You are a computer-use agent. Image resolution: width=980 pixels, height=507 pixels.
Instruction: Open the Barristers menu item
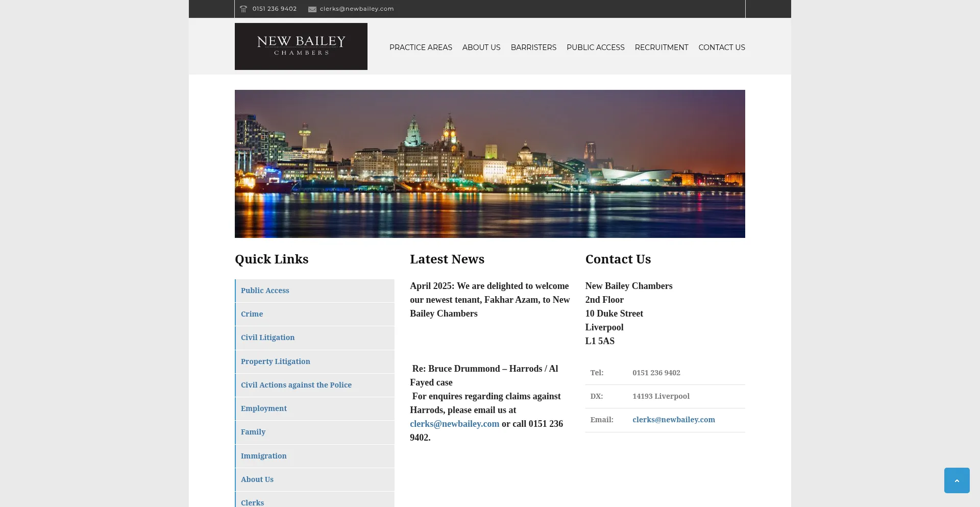(x=533, y=47)
